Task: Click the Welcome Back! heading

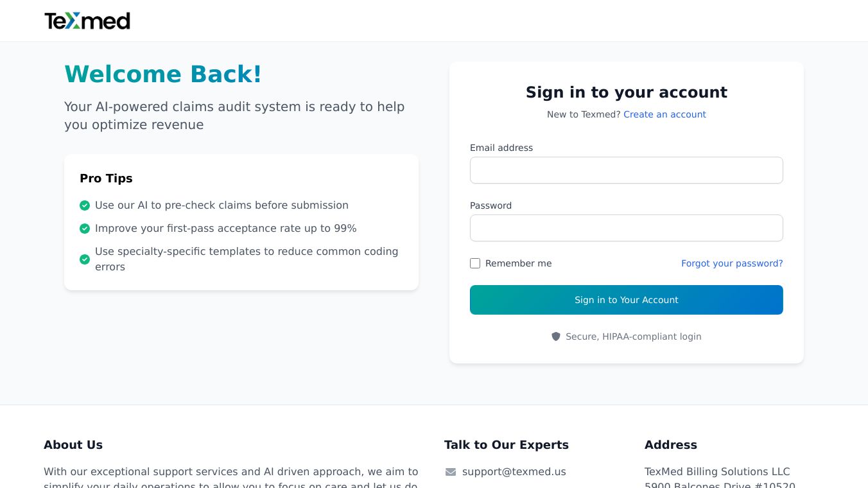Action: (x=163, y=74)
